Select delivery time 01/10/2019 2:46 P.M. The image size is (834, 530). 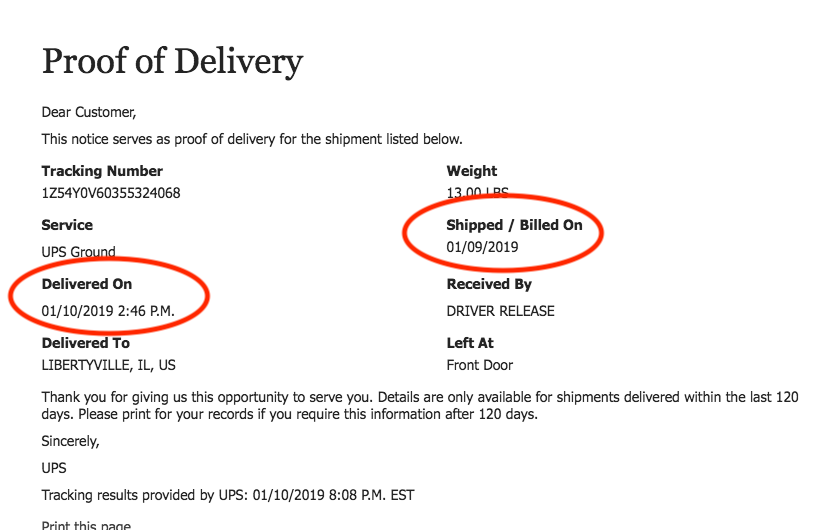pyautogui.click(x=108, y=311)
